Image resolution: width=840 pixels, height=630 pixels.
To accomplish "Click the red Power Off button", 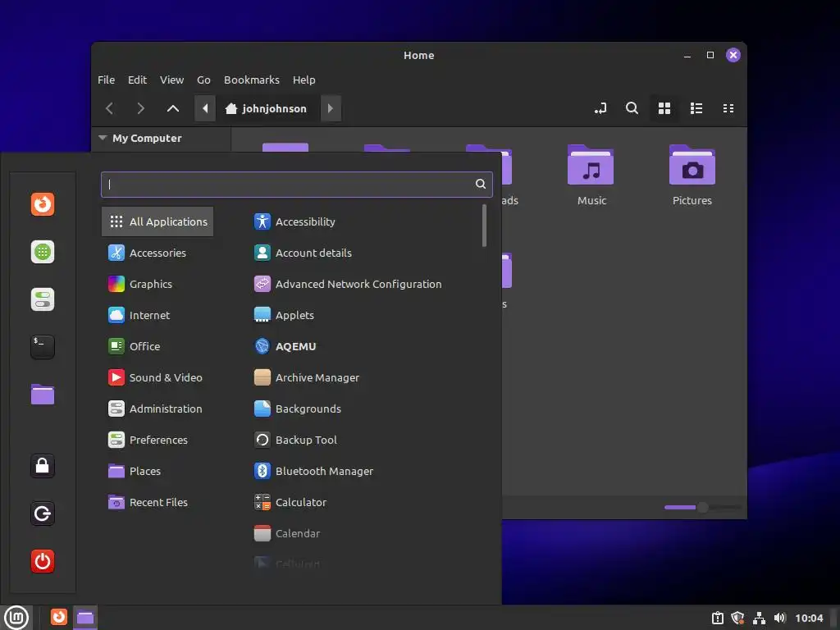I will pos(43,561).
